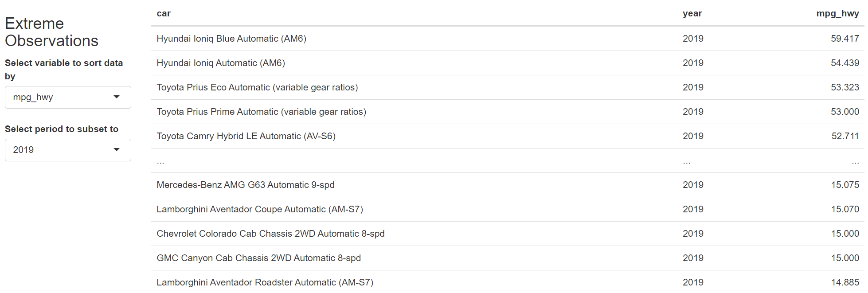Click the car column header

point(164,13)
